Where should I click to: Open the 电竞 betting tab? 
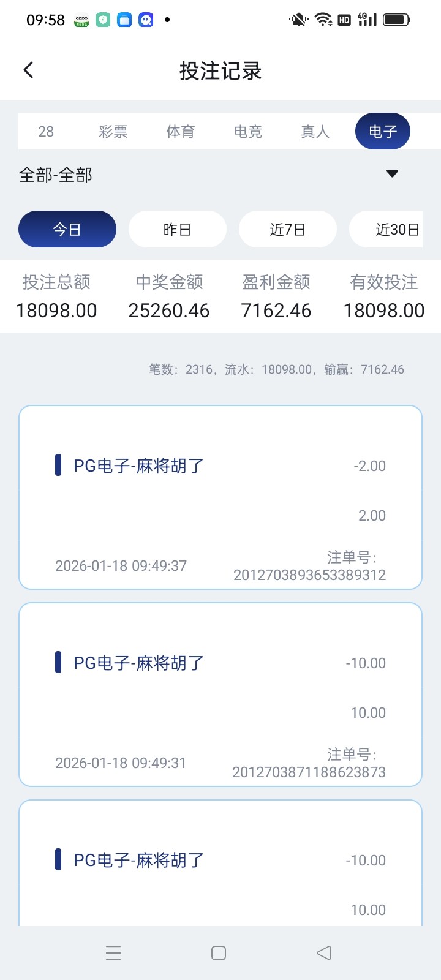(x=248, y=131)
